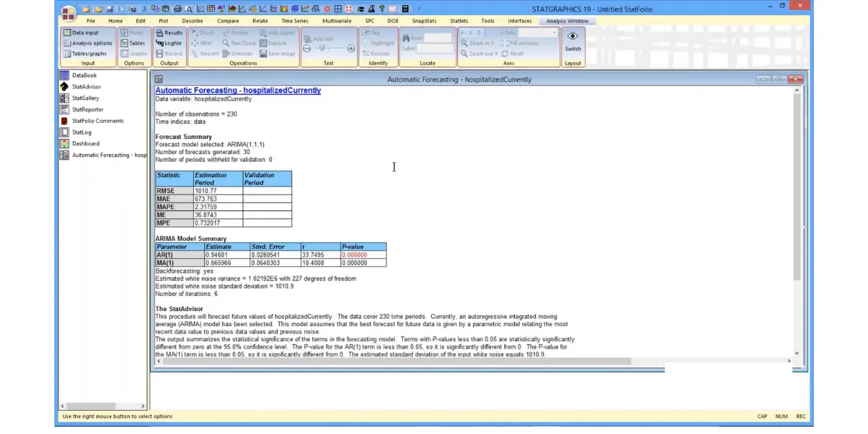Click the Row input field in Locate
This screenshot has height=434, width=868.
pyautogui.click(x=438, y=38)
